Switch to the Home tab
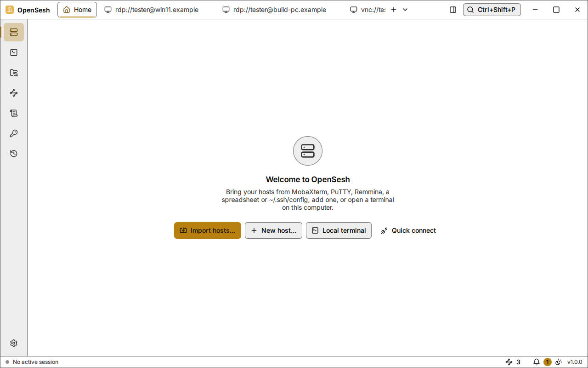Viewport: 588px width, 368px height. [77, 10]
